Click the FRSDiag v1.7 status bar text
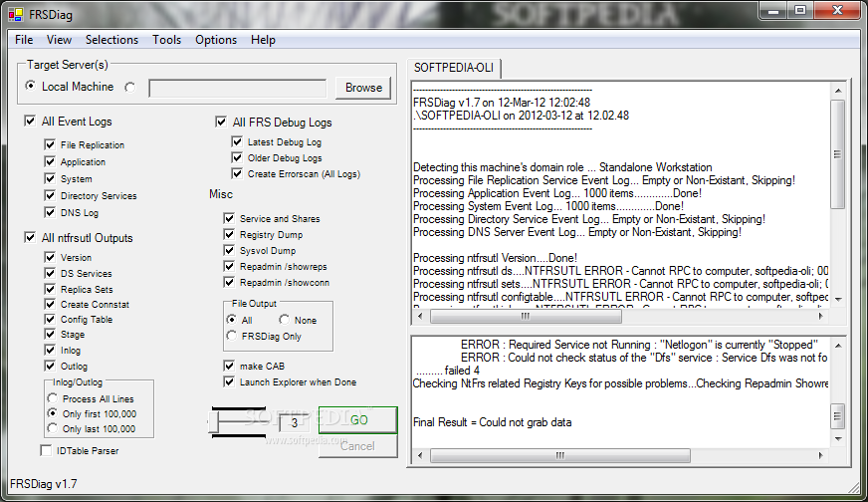 43,484
